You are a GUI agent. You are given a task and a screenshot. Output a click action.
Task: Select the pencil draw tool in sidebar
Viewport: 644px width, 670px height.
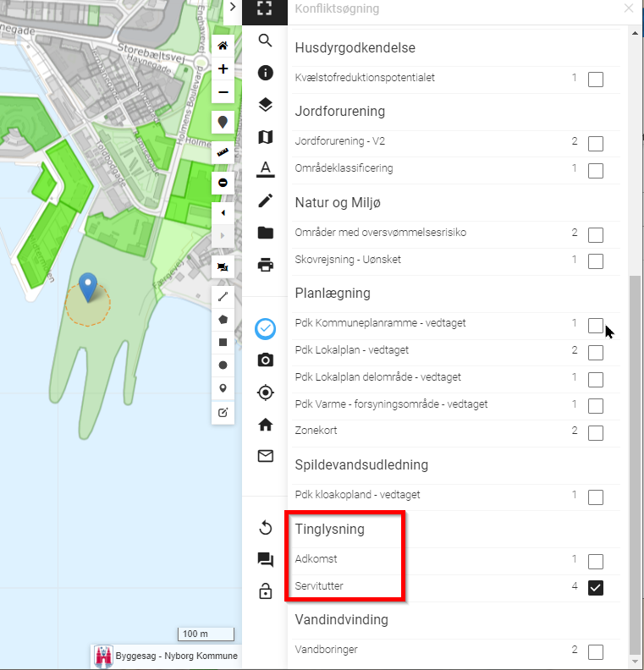tap(265, 200)
